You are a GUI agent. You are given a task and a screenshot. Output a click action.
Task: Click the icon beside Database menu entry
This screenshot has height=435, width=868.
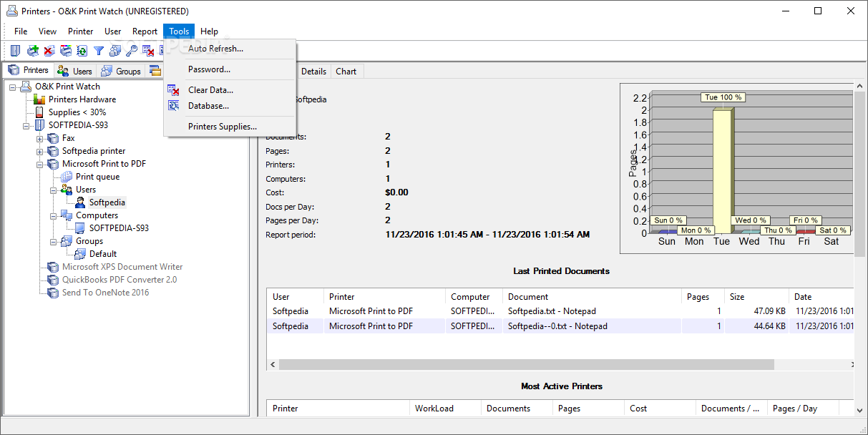tap(173, 106)
